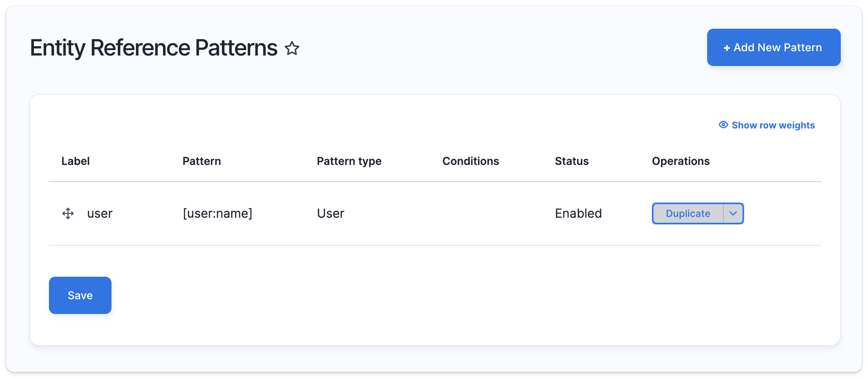868x378 pixels.
Task: Click the eye icon for row weights
Action: click(x=723, y=125)
